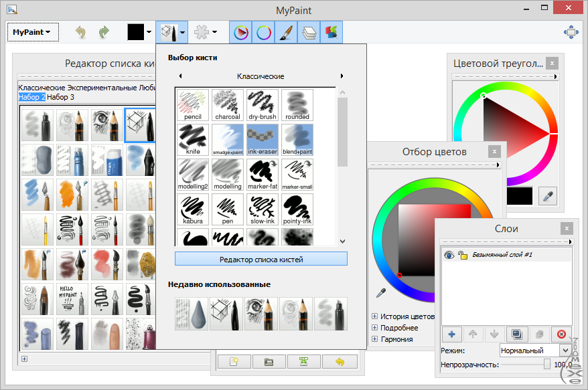Select HELLO MYPAINT brush in editor list

point(72,299)
